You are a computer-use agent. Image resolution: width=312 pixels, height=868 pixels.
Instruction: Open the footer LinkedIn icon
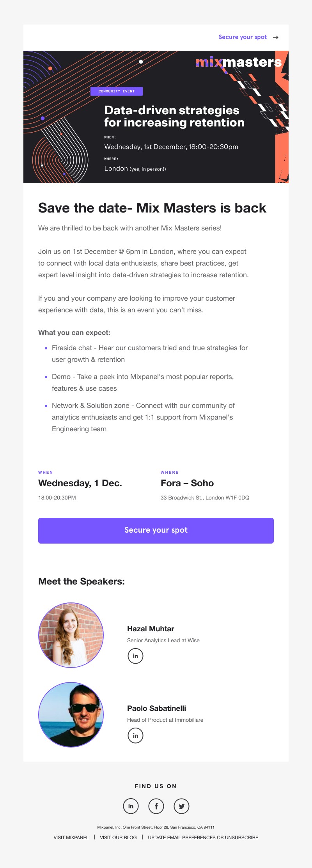coord(131,806)
